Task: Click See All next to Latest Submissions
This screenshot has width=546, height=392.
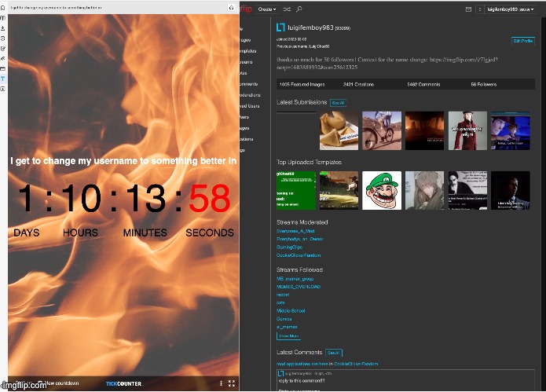Action: point(338,103)
